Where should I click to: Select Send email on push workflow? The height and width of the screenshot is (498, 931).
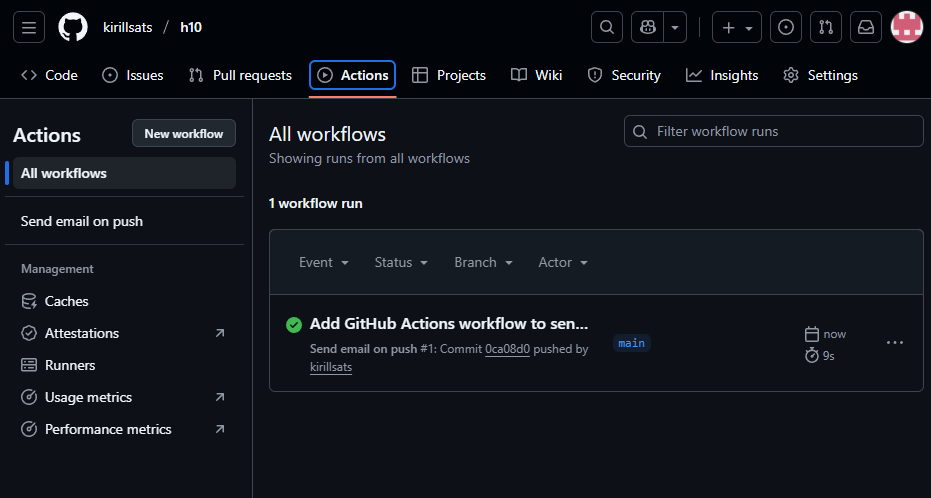coord(82,221)
